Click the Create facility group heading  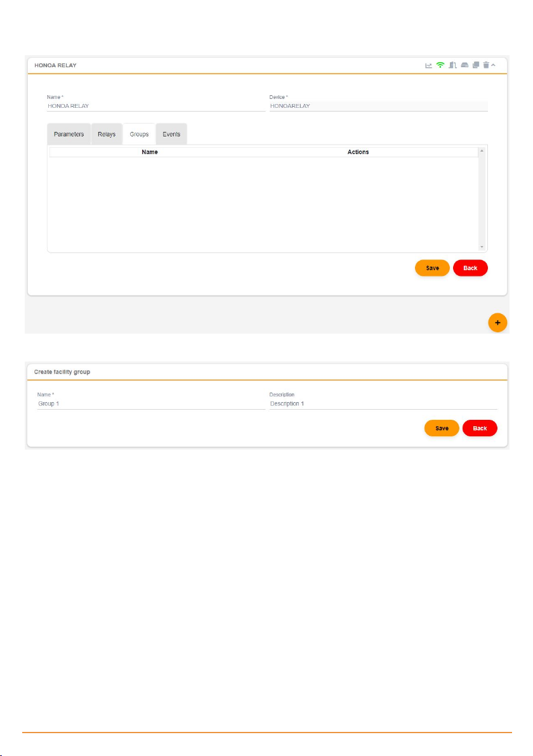(x=62, y=372)
